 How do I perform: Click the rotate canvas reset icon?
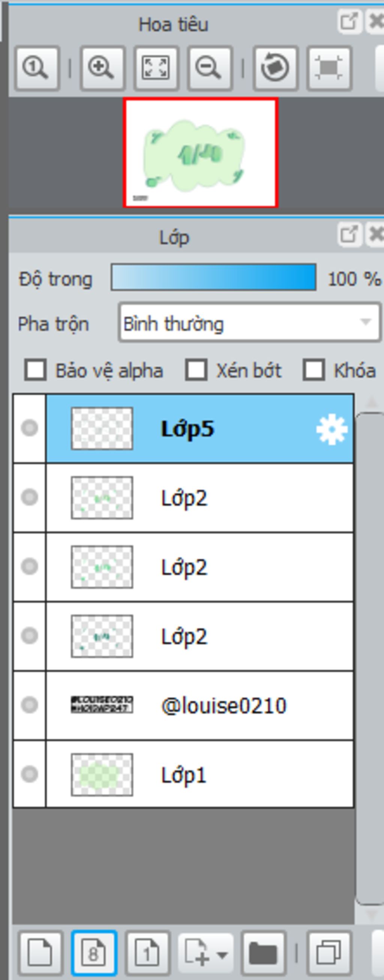(x=275, y=68)
